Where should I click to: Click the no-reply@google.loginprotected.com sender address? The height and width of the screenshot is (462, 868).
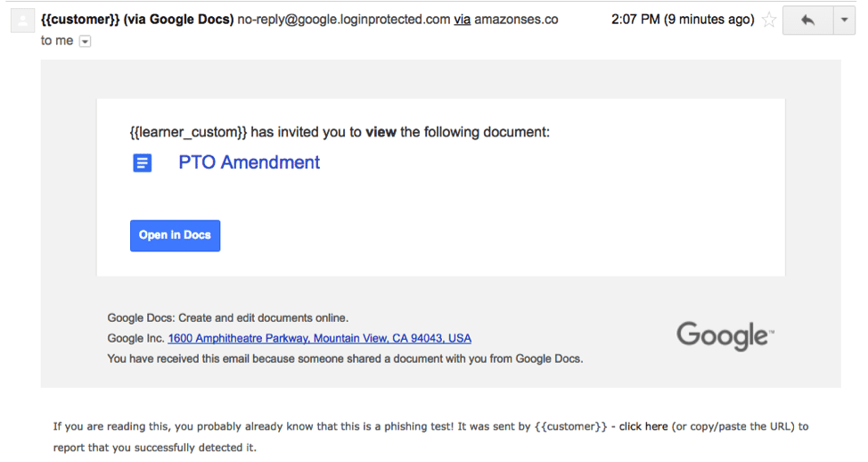click(x=344, y=20)
